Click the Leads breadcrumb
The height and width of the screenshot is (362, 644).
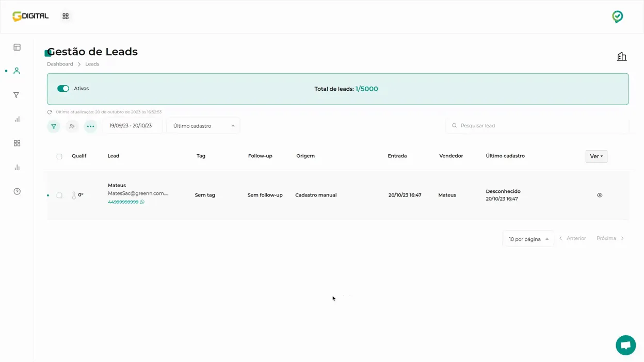(92, 64)
